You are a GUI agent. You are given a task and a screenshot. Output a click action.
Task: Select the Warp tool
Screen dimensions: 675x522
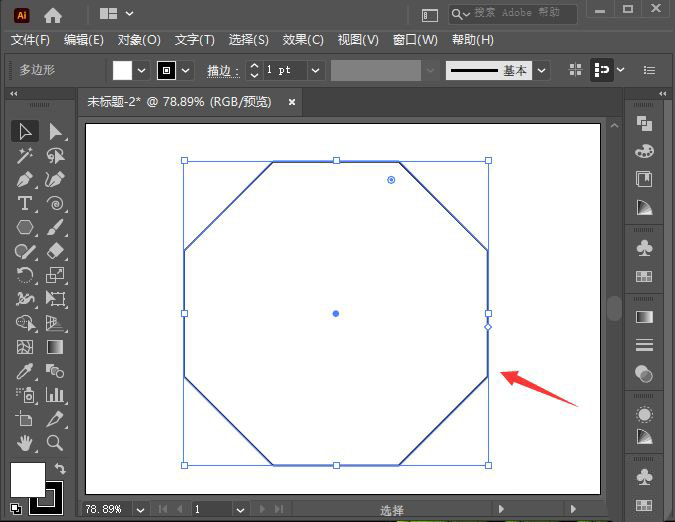(x=25, y=299)
